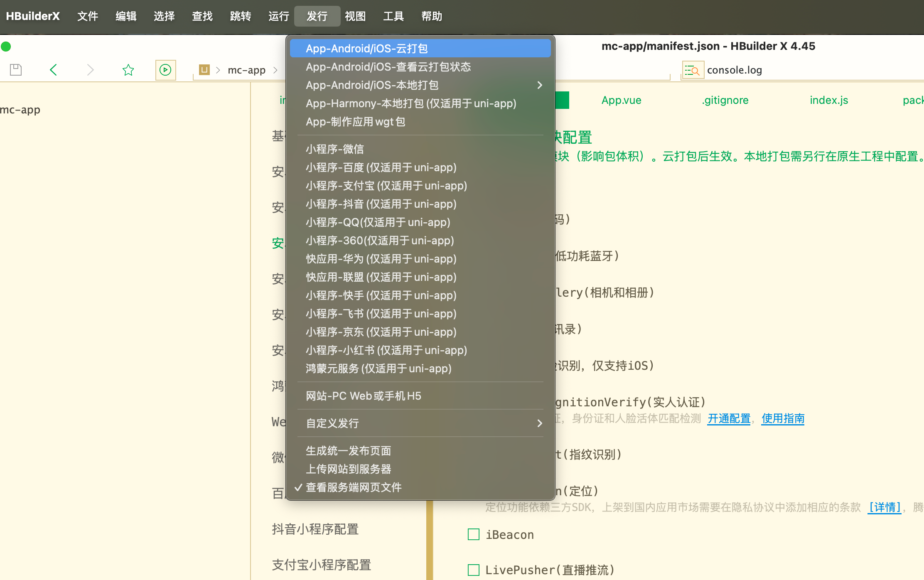Click the save file icon
The height and width of the screenshot is (580, 924).
click(16, 69)
